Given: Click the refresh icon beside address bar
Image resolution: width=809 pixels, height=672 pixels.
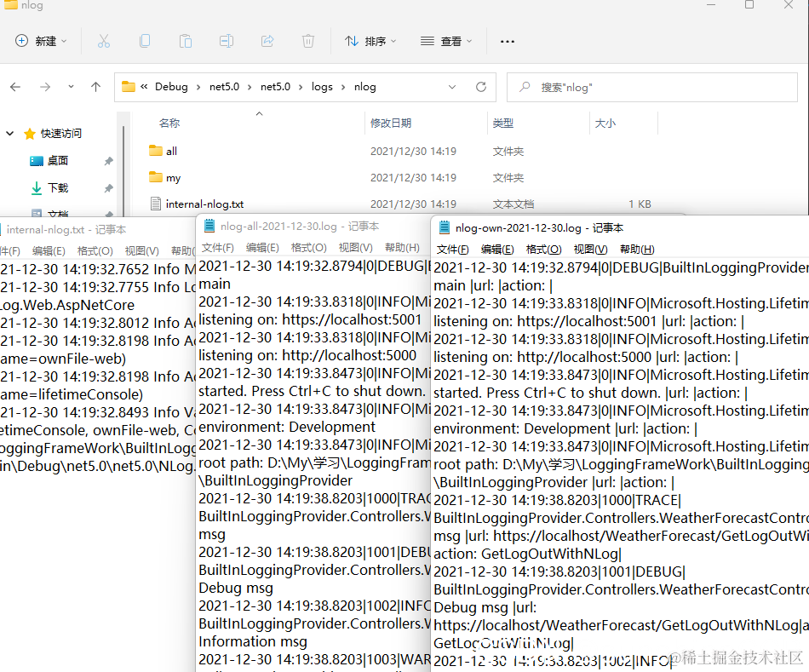Looking at the screenshot, I should [x=481, y=87].
